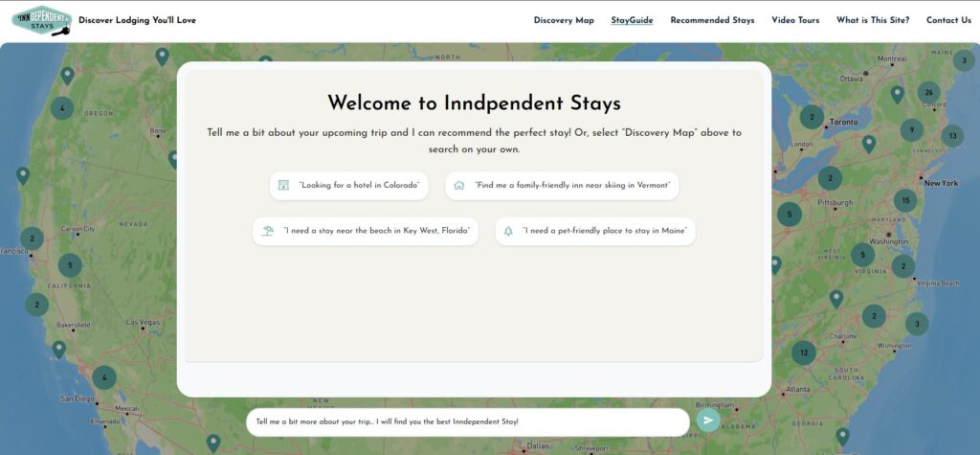Open the cluster of 5 west of Pittsburgh

(x=790, y=214)
